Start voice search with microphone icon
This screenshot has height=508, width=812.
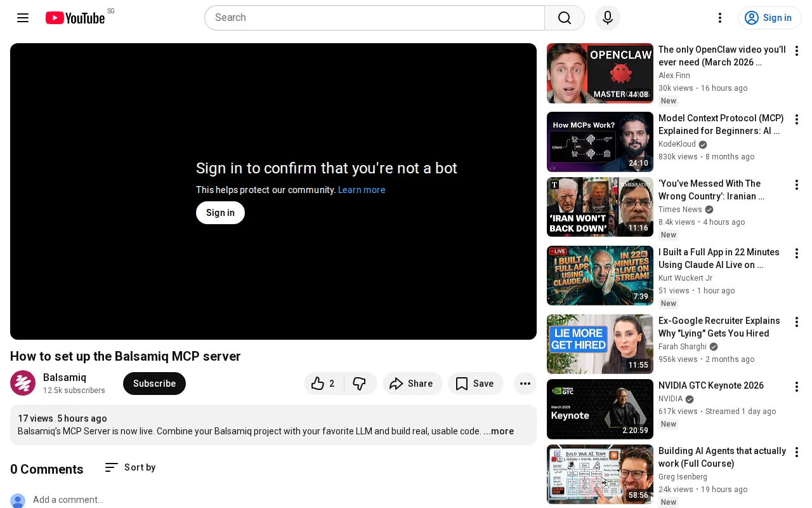tap(608, 18)
